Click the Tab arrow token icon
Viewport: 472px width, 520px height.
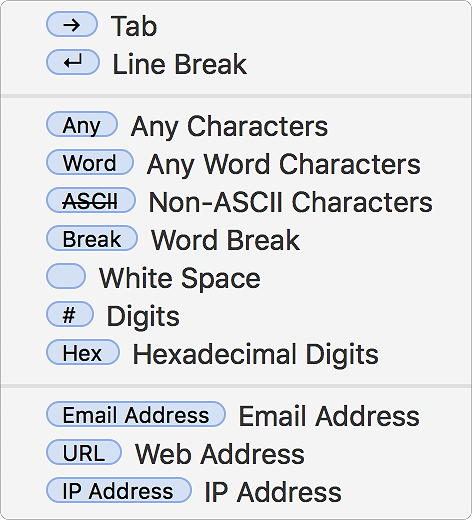(72, 24)
